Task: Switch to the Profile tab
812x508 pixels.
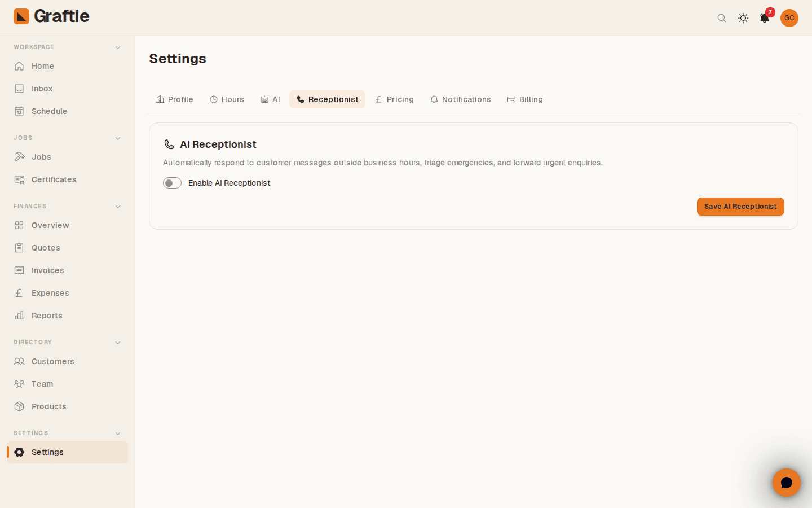Action: tap(175, 99)
